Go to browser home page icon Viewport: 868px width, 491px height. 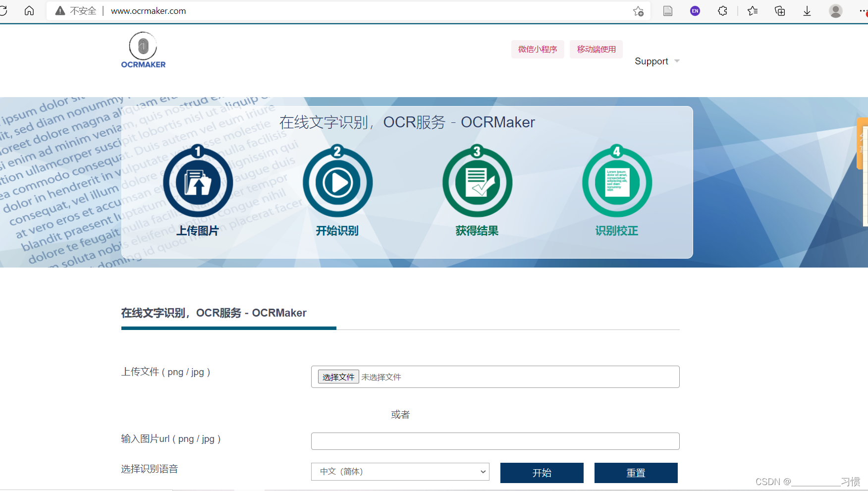coord(29,11)
